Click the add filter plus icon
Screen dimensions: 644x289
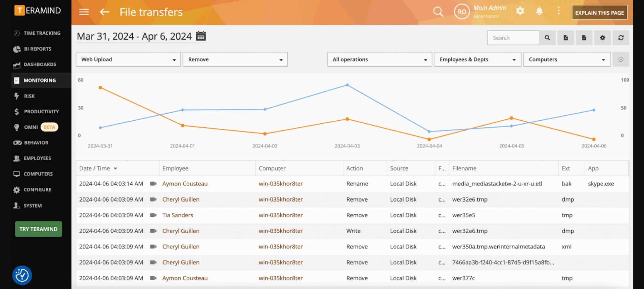click(621, 59)
